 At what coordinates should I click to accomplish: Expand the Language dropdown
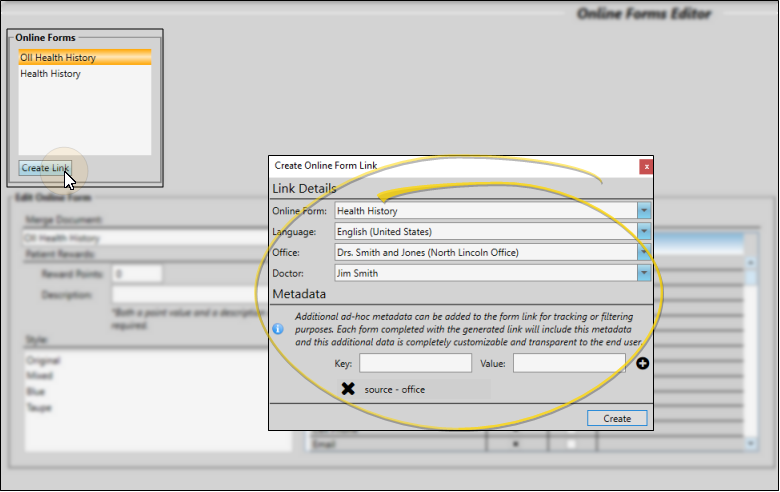[644, 231]
